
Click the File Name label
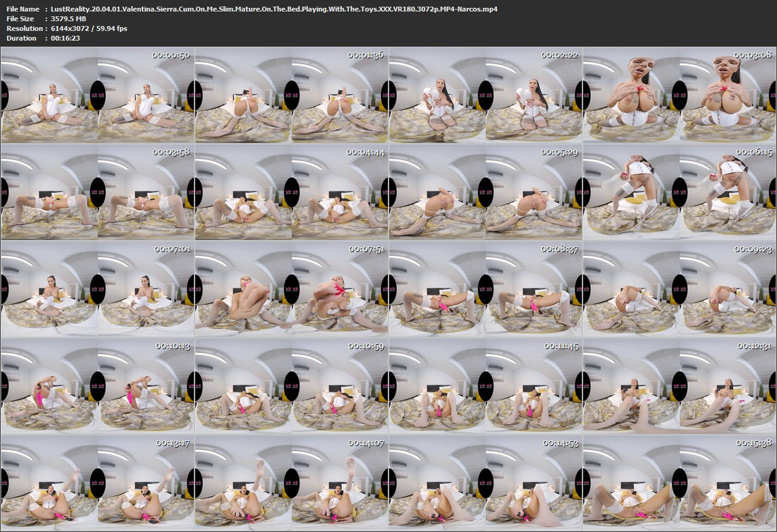point(23,9)
